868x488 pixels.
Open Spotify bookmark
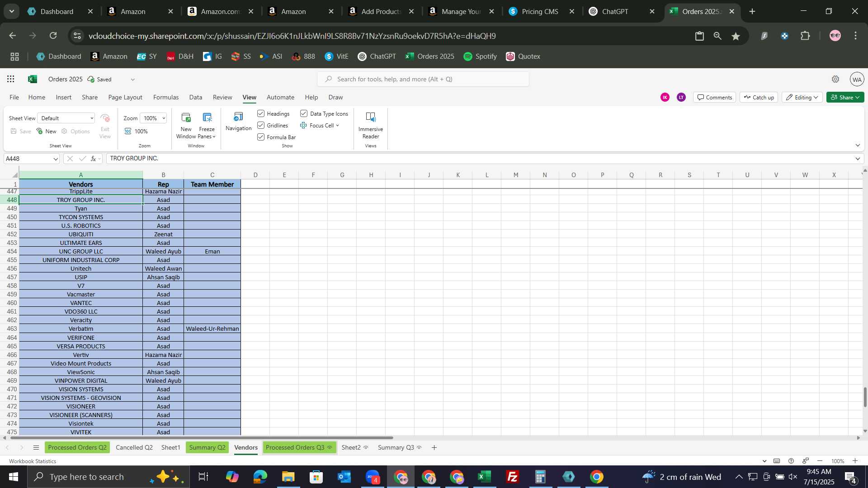point(480,56)
